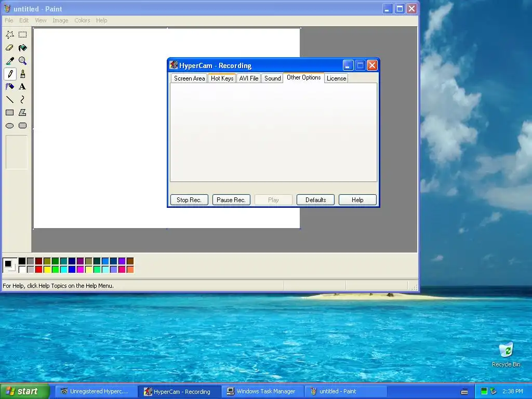Select the Rounded Rectangle tool

pyautogui.click(x=23, y=126)
